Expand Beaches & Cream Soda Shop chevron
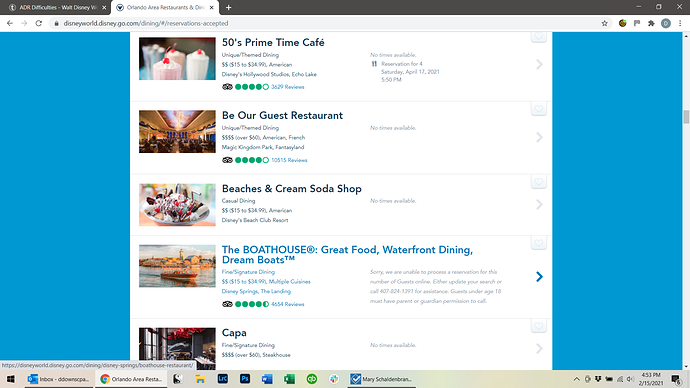Viewport: 690px width, 388px height. point(540,205)
